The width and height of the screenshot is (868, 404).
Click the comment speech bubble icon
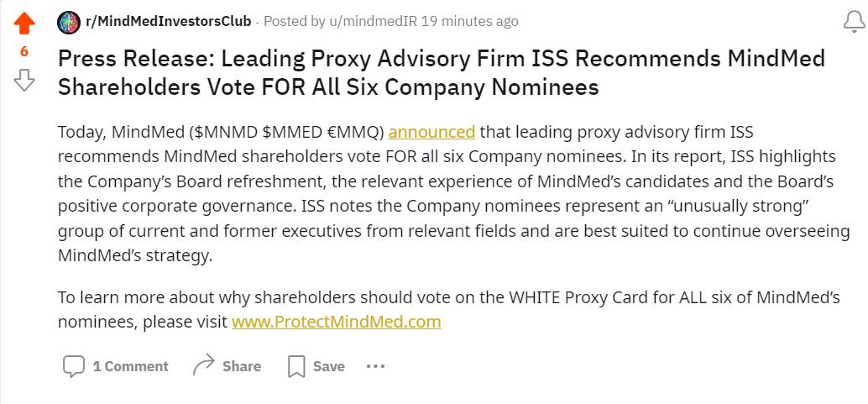click(x=74, y=366)
